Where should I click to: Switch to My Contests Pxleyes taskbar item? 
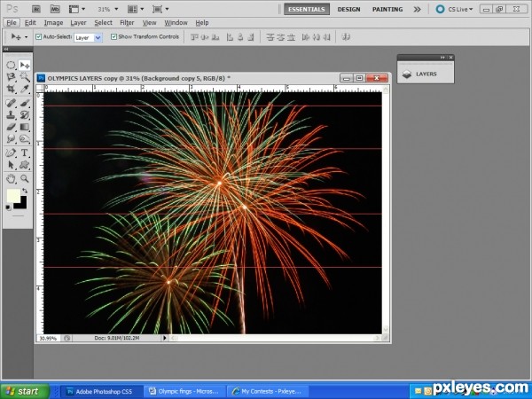tap(267, 392)
